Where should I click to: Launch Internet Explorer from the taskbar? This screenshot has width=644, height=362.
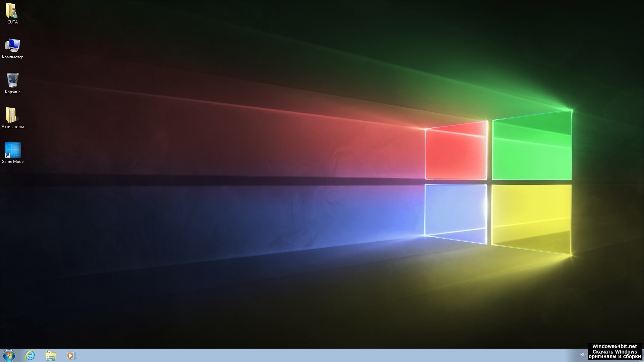click(x=30, y=355)
